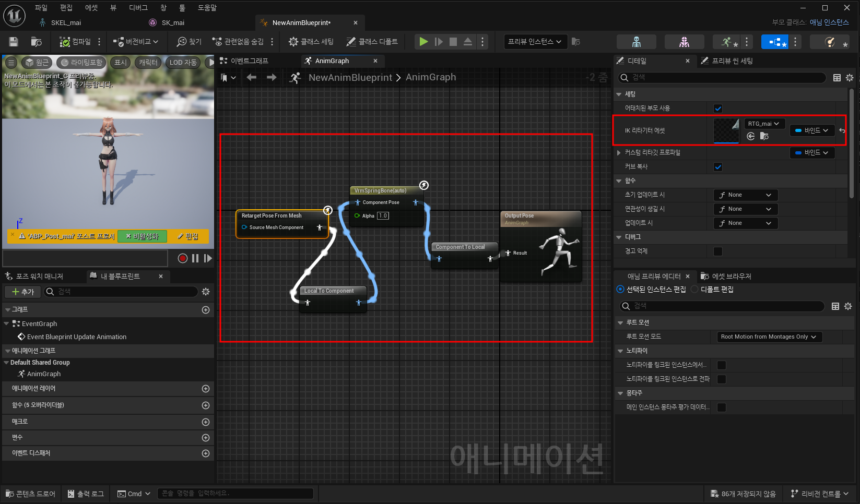Switch to 프리뷰 씬 세팅 tab
This screenshot has height=504, width=860.
click(727, 61)
